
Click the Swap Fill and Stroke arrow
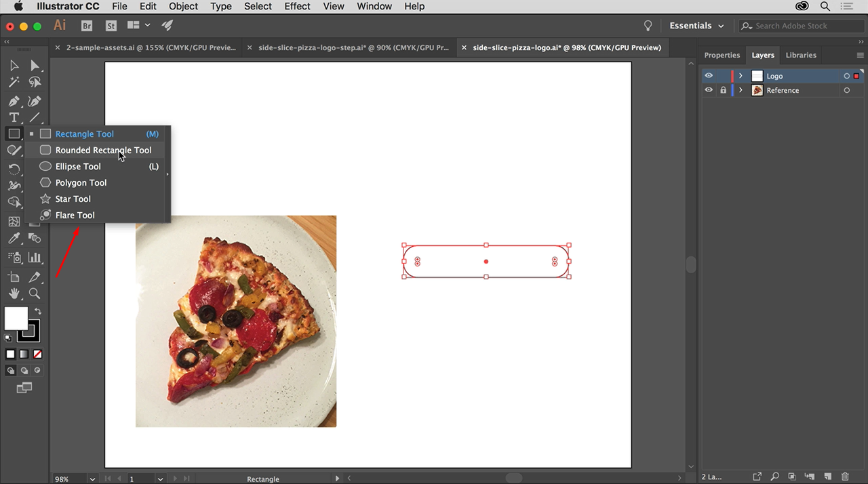tap(38, 311)
